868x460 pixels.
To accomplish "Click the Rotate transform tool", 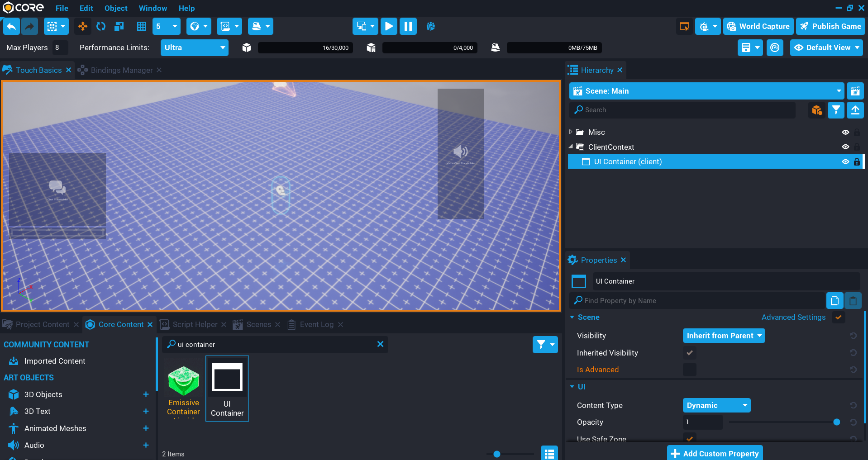I will 100,26.
